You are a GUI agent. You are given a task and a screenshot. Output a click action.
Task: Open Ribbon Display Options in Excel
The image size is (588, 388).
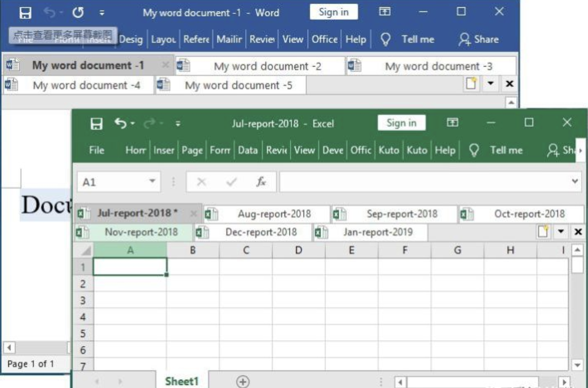[452, 122]
